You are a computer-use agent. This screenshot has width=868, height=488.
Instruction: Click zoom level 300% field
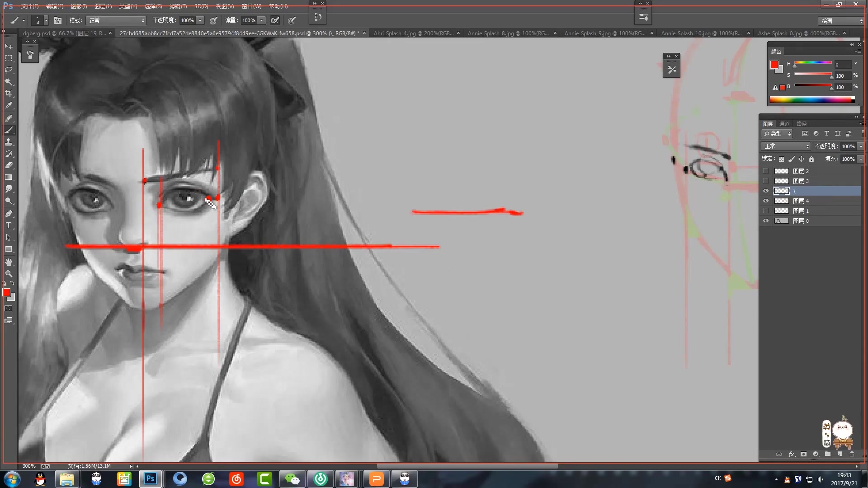29,466
